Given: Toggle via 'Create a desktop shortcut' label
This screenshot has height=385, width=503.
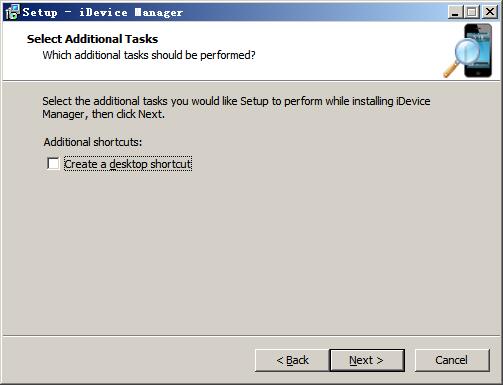Looking at the screenshot, I should click(128, 164).
